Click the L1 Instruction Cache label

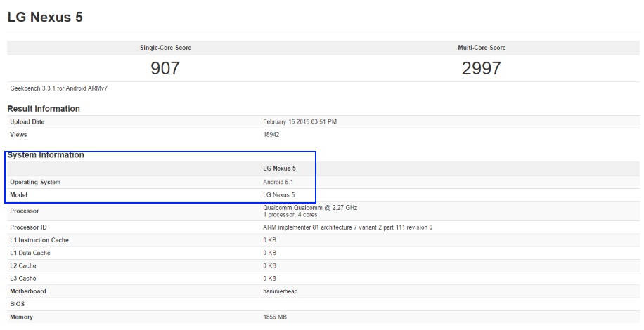(39, 240)
